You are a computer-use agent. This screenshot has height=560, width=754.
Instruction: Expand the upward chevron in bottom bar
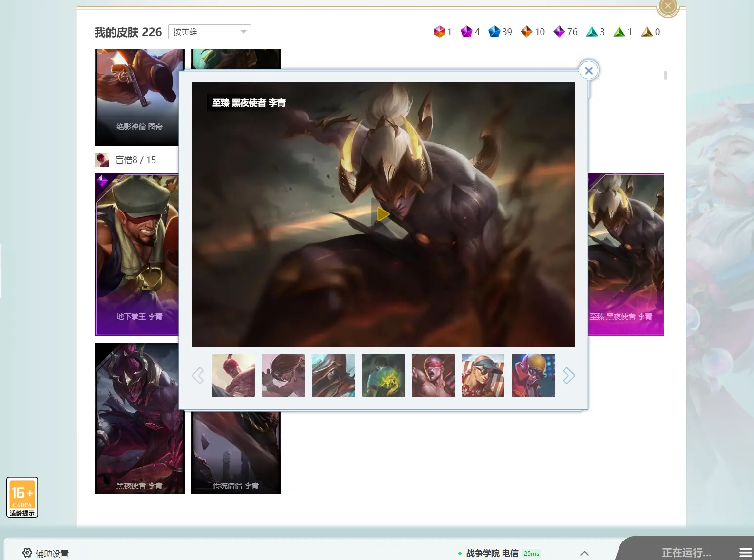point(585,553)
